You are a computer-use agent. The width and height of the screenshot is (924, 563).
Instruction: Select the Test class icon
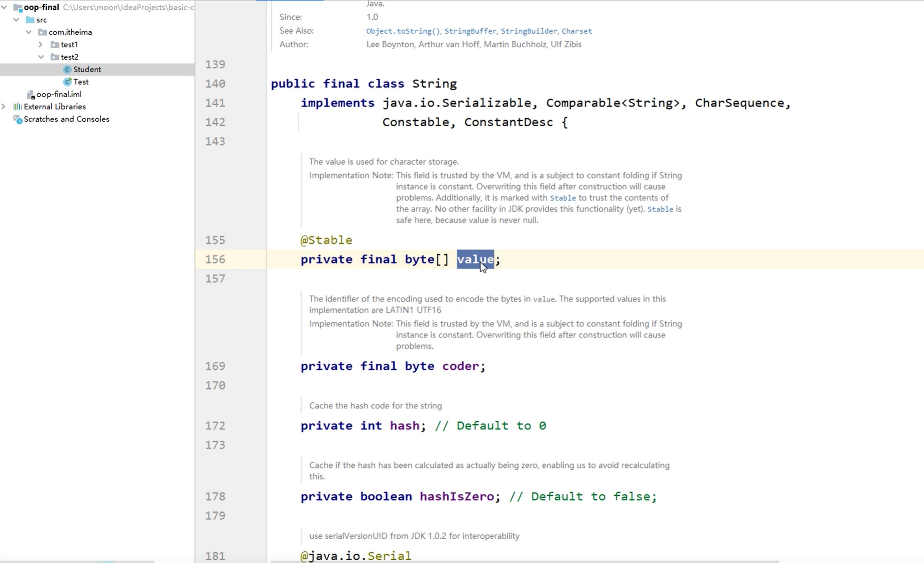click(x=67, y=82)
